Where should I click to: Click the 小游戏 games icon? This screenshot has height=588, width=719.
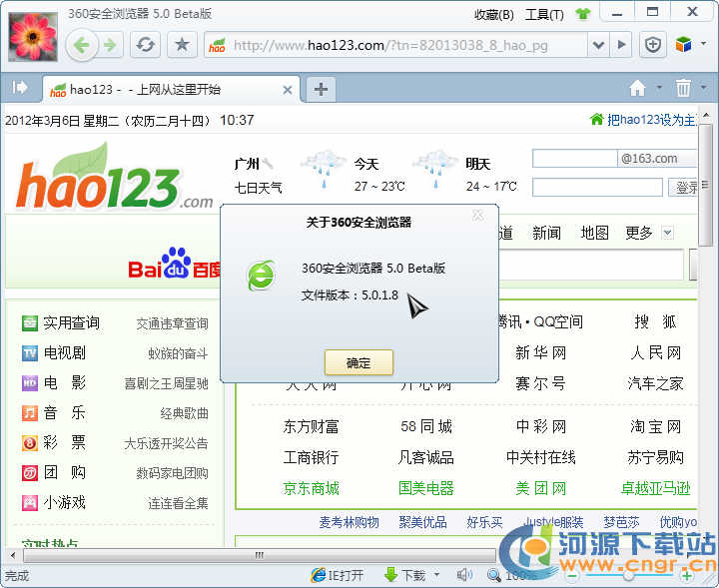click(x=30, y=502)
